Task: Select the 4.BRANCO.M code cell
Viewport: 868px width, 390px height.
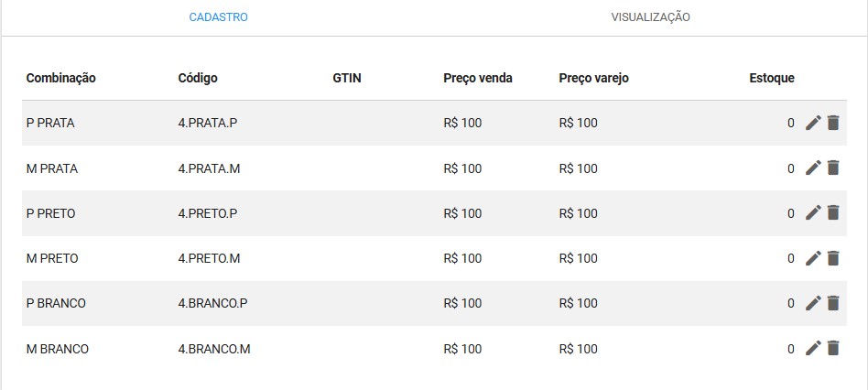Action: pos(214,349)
